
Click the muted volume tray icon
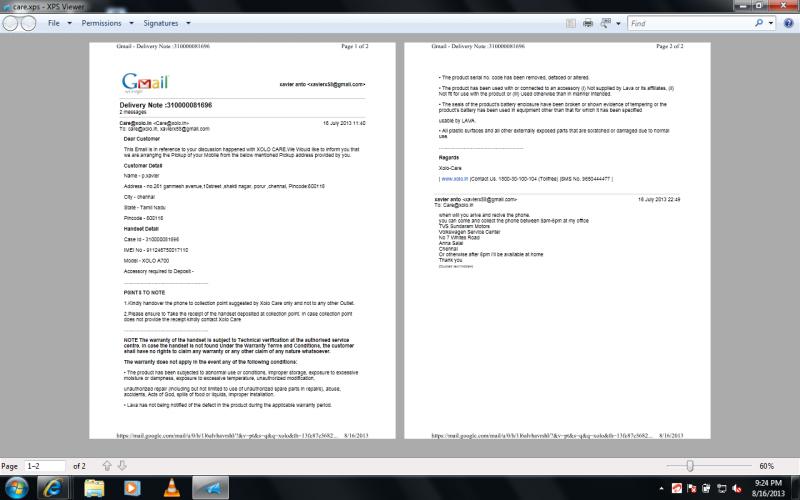[737, 489]
